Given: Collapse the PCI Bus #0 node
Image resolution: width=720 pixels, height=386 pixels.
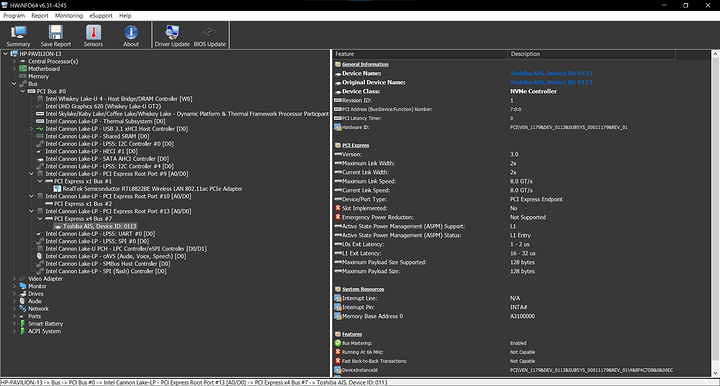Looking at the screenshot, I should pos(22,91).
